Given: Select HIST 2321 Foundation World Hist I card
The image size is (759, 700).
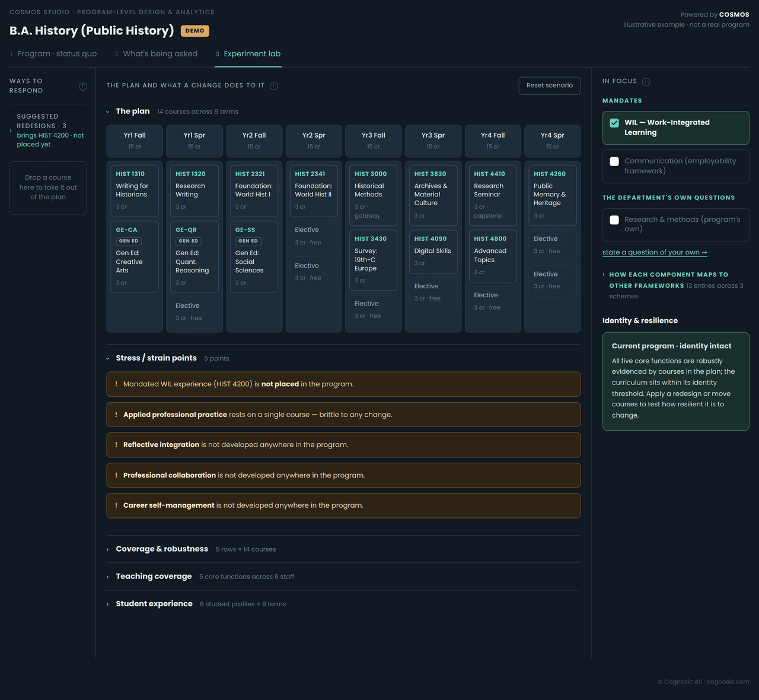Looking at the screenshot, I should click(x=254, y=190).
